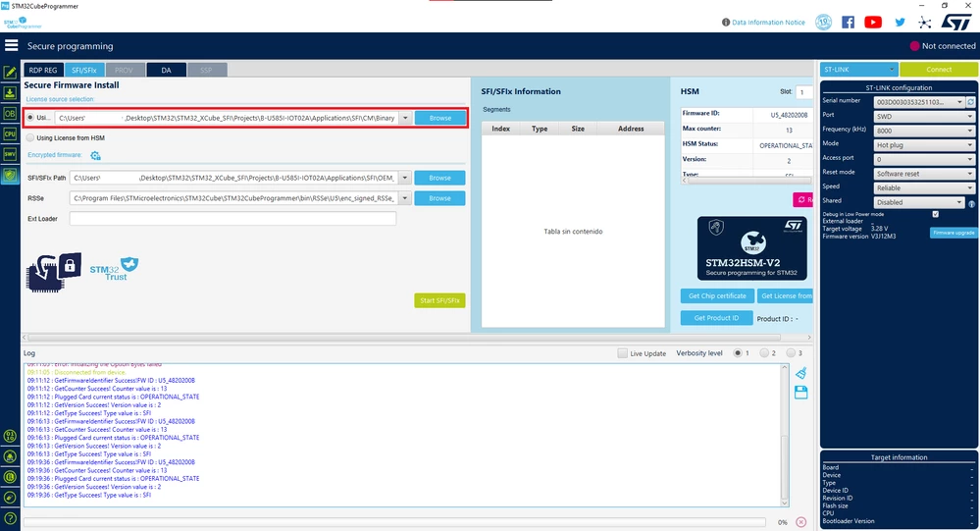Toggle Debug in Low Power mode checkbox
Viewport: 980px width, 531px height.
936,214
